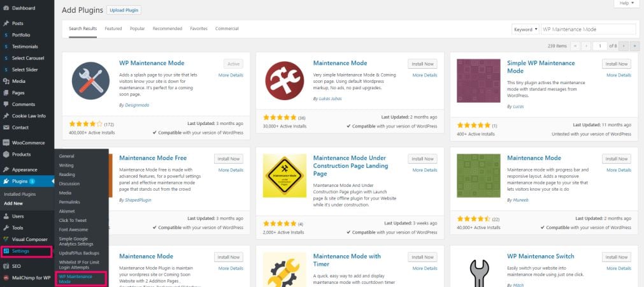This screenshot has height=287, width=644.
Task: Install Maintenance Mode Under Construction Page plugin
Action: [422, 159]
